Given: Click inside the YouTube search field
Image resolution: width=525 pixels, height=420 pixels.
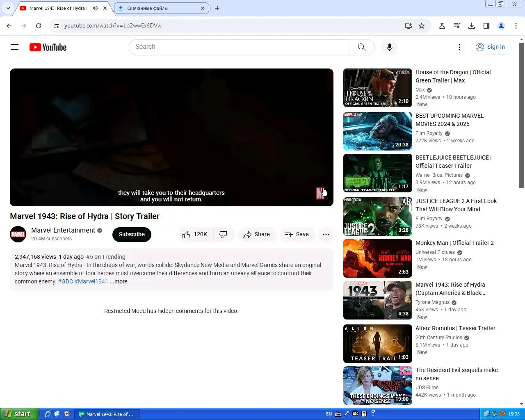Looking at the screenshot, I should (239, 47).
